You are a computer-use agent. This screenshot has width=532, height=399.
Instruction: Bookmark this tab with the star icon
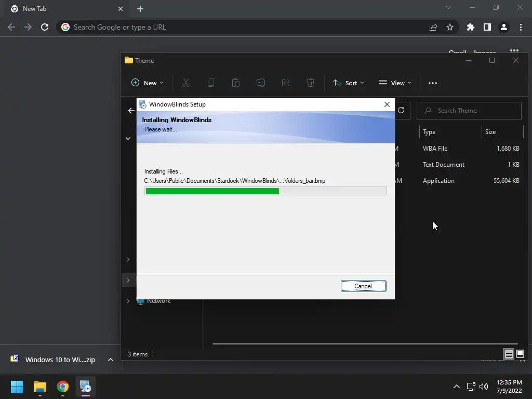click(450, 27)
